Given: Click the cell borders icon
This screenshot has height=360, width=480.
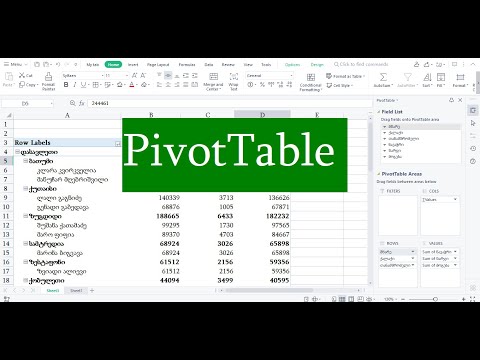Looking at the screenshot, I should pos(95,85).
